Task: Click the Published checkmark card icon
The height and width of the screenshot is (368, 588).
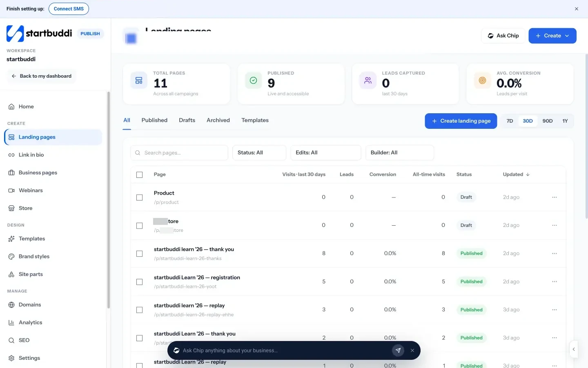Action: pyautogui.click(x=253, y=81)
